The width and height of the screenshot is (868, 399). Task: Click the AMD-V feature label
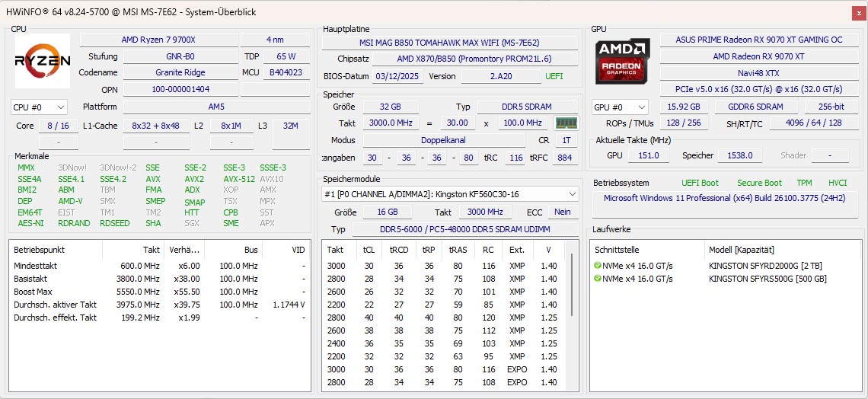(x=70, y=201)
